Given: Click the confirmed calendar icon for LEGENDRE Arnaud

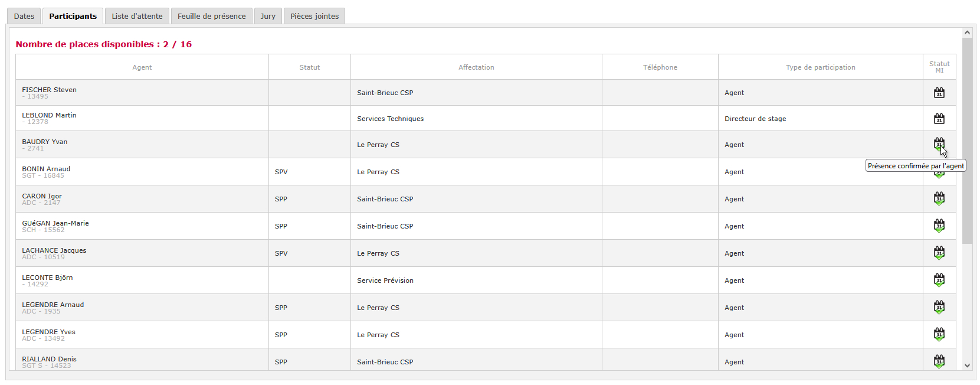Looking at the screenshot, I should (x=939, y=308).
